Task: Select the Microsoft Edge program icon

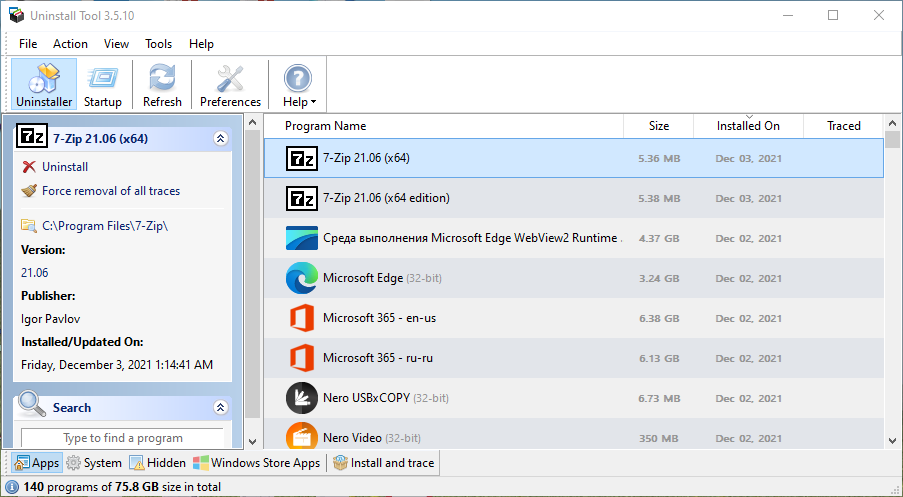Action: (x=302, y=278)
